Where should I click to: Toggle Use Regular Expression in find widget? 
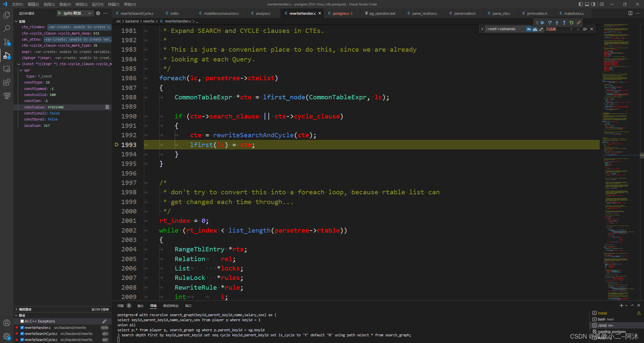[541, 29]
